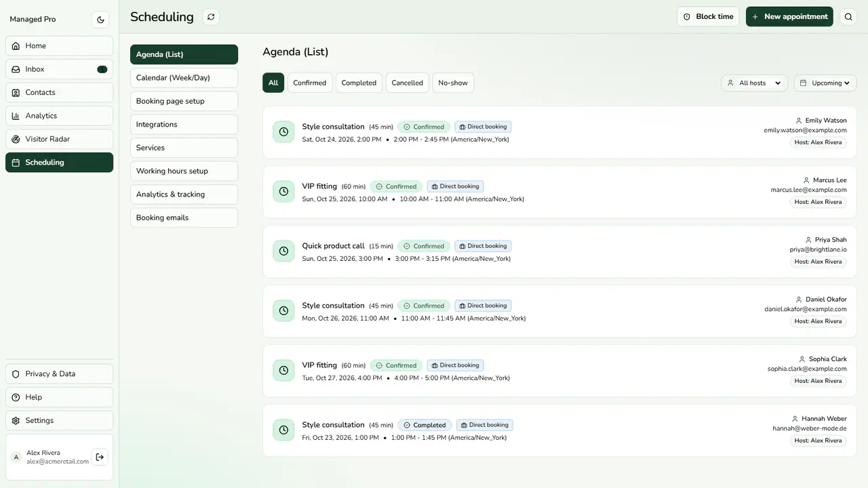This screenshot has height=488, width=868.
Task: Click Direct booking tag on Quick product call
Action: coord(483,246)
